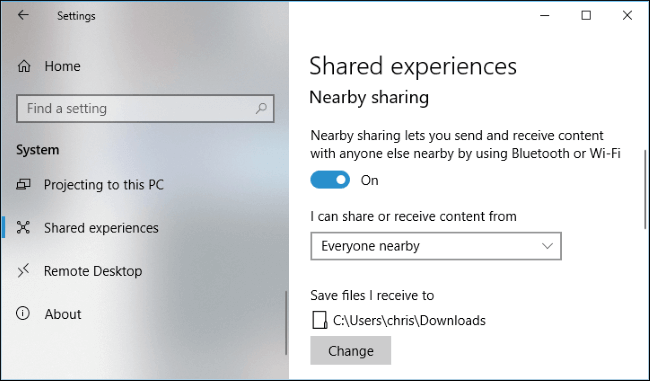Click the On label beside toggle
Image resolution: width=650 pixels, height=381 pixels.
pyautogui.click(x=369, y=180)
